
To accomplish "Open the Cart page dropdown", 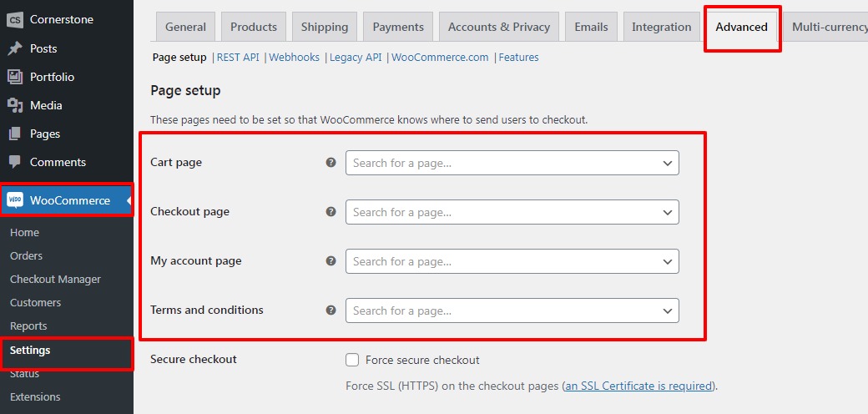I will [x=512, y=163].
